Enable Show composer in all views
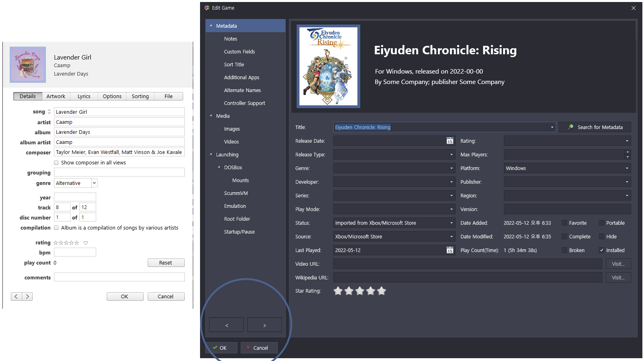The height and width of the screenshot is (361, 644). (56, 163)
